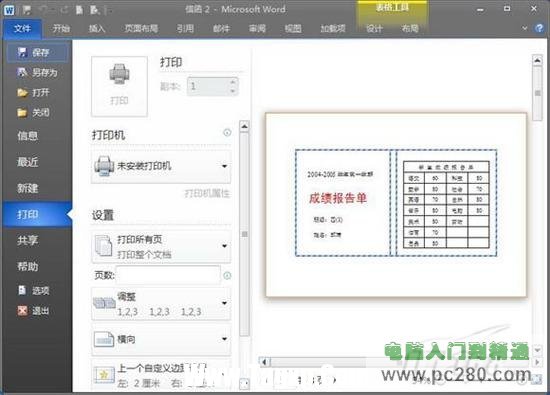Screen dimensions: 550x395
Task: Click the multi-page icon in the Print All Pages dropdown
Action: point(103,246)
